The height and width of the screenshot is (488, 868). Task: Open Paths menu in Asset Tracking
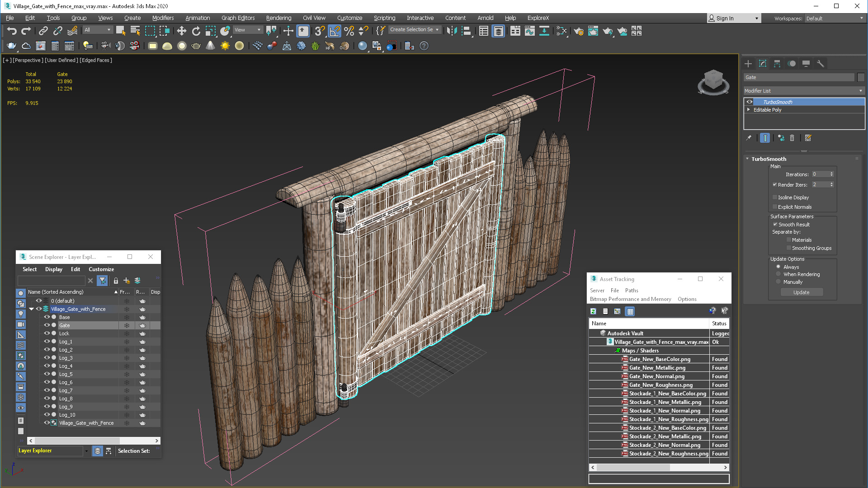click(632, 291)
